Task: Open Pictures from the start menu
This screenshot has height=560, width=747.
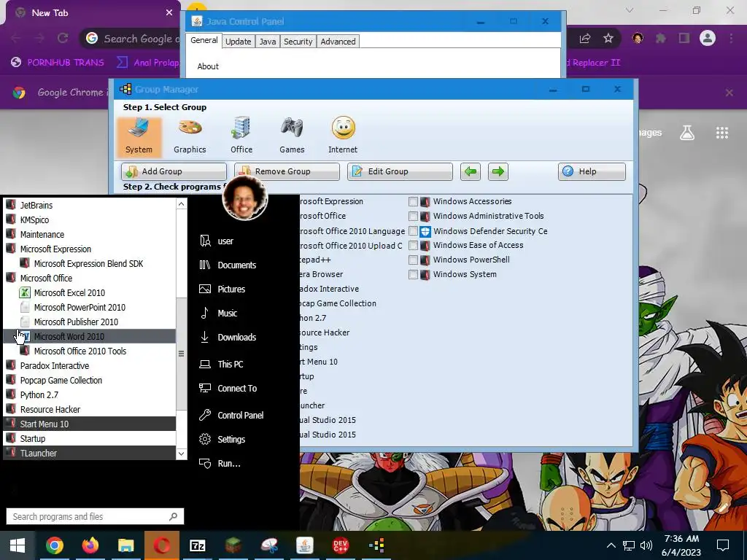Action: 222,289
